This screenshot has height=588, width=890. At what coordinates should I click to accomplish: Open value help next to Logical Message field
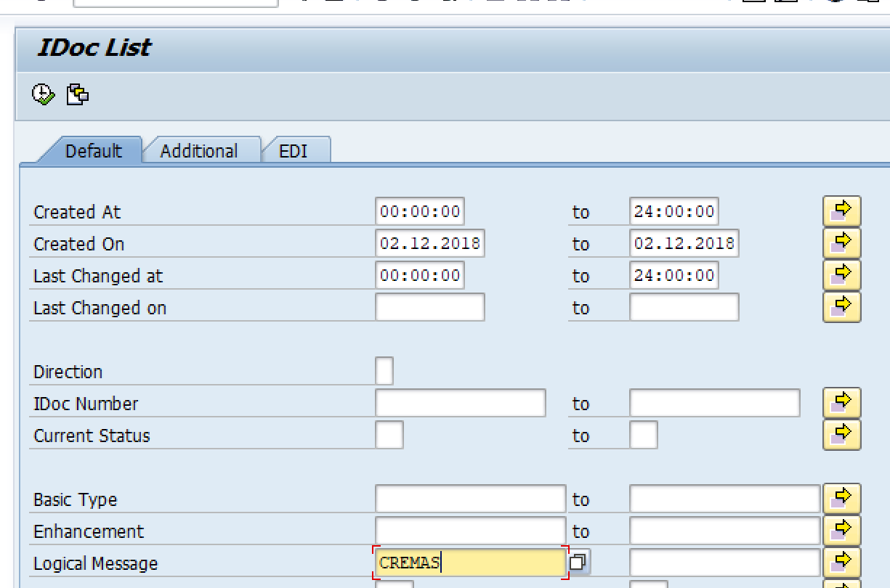[578, 563]
